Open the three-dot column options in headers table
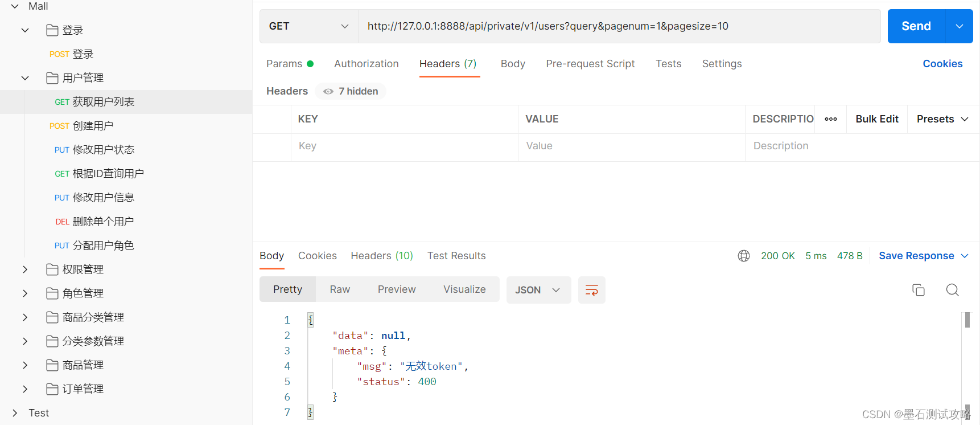Viewport: 980px width, 425px height. coord(830,119)
